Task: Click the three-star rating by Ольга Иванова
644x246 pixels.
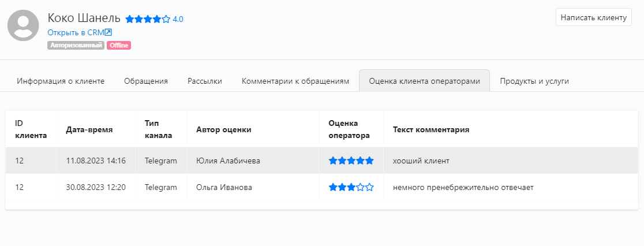Action: (x=351, y=187)
